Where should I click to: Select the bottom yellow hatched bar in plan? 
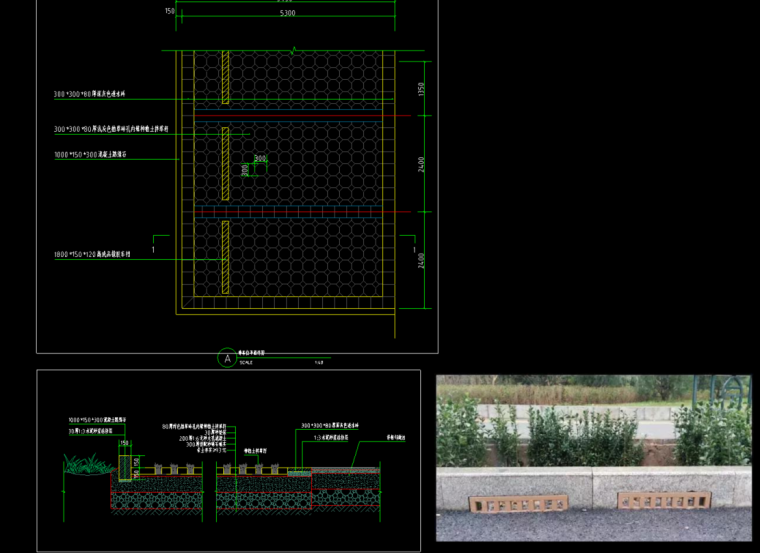click(226, 257)
